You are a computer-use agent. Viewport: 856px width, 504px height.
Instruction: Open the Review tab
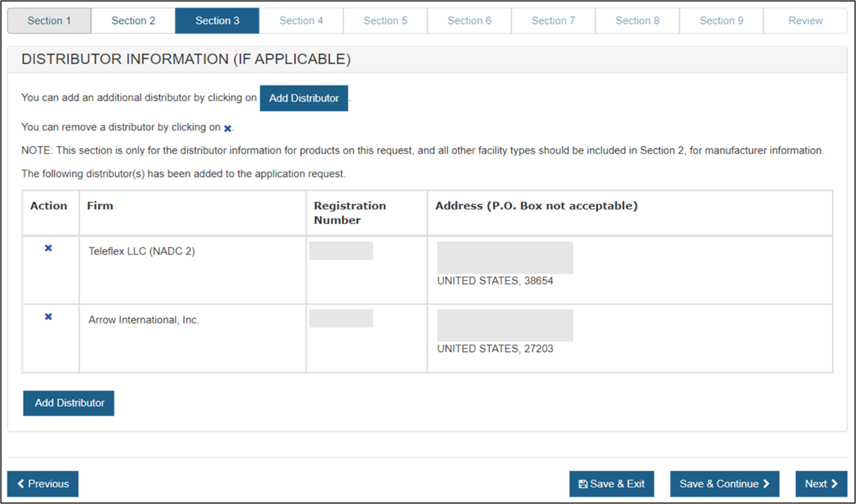(x=805, y=21)
